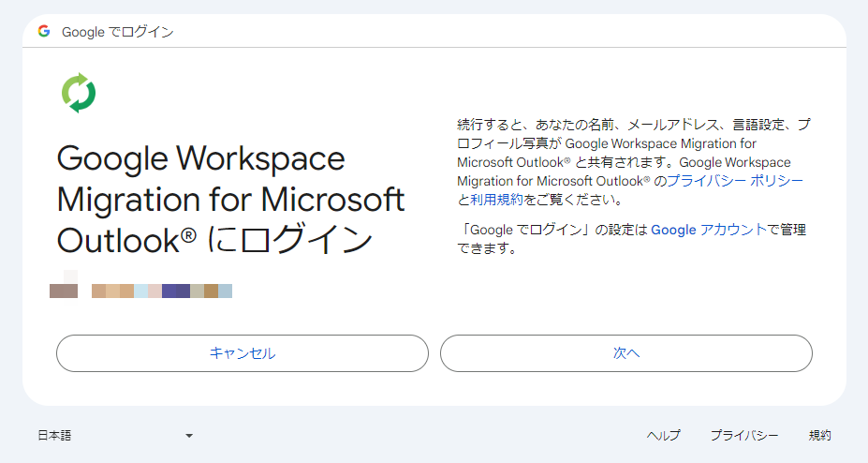Open the 利用規約 link
This screenshot has width=868, height=463.
click(496, 200)
